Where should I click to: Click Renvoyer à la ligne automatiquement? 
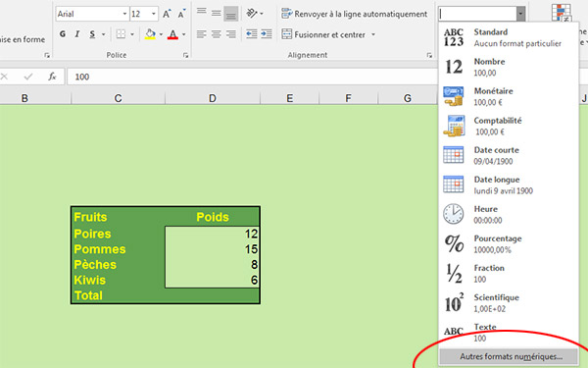(355, 14)
